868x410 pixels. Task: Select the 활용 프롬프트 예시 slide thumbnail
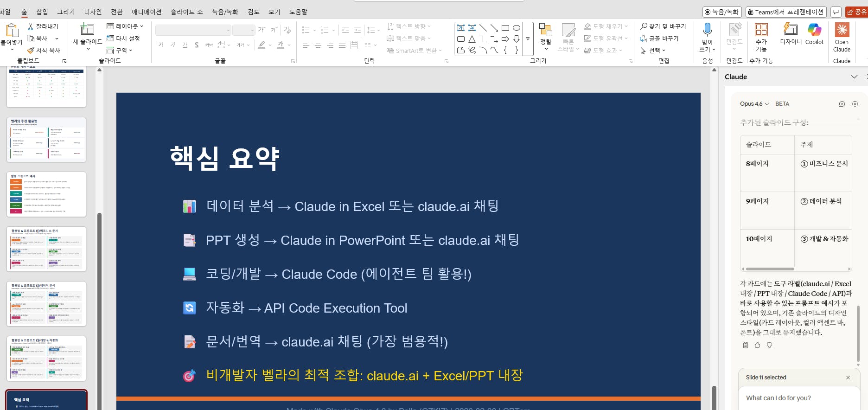coord(46,194)
